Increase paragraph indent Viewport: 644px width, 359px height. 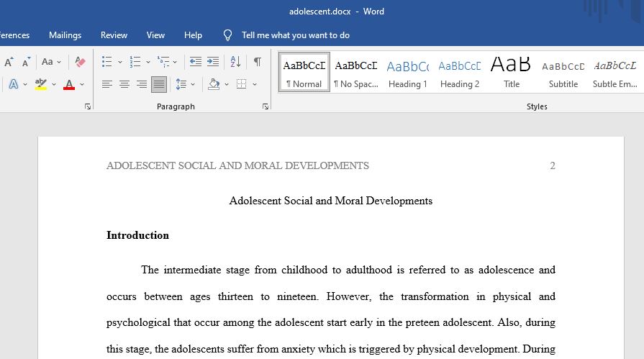(213, 62)
